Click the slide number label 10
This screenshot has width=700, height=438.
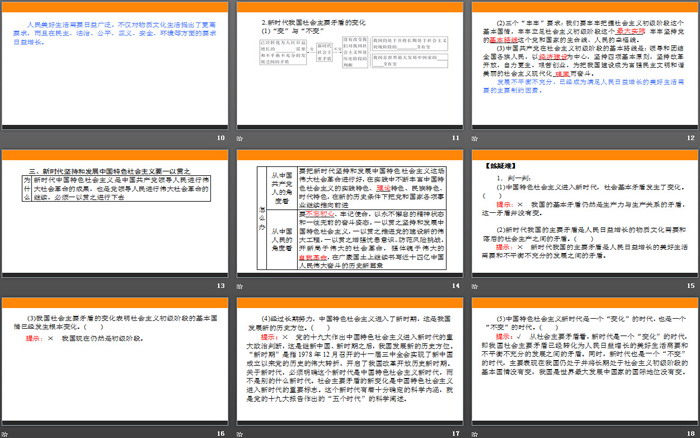pos(221,138)
